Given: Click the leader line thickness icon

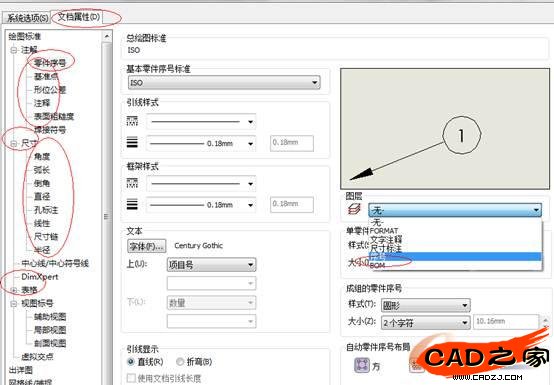Looking at the screenshot, I should point(132,142).
